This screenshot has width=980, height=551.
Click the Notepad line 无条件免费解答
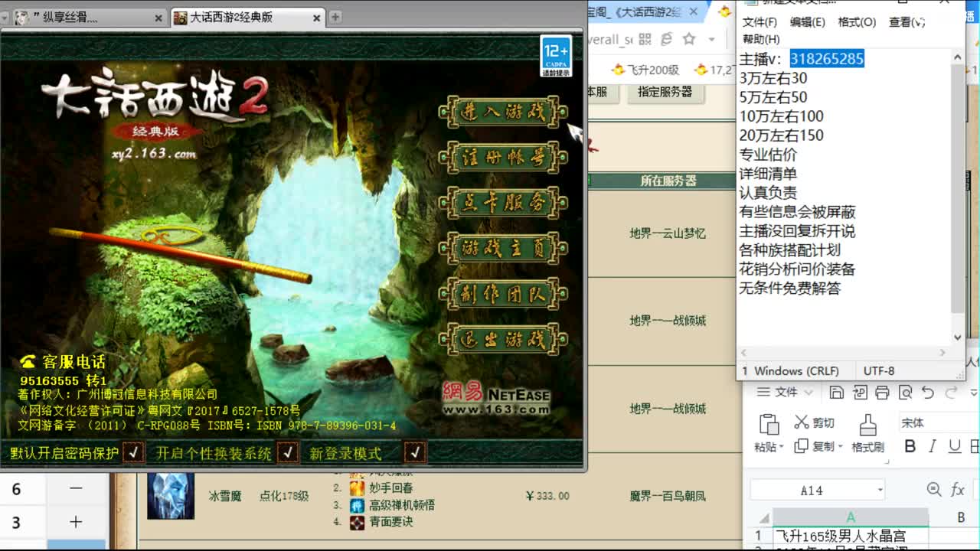(x=789, y=289)
